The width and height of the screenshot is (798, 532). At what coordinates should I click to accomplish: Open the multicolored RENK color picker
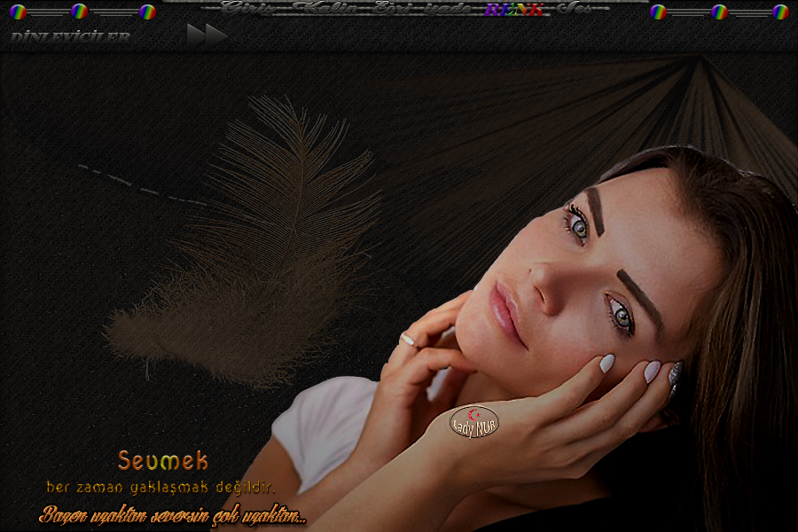[x=514, y=9]
